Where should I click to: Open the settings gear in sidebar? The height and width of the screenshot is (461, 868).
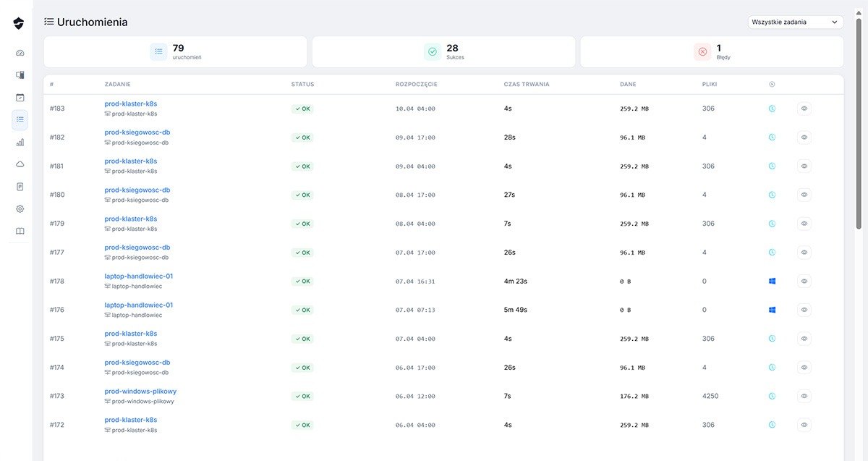click(20, 208)
